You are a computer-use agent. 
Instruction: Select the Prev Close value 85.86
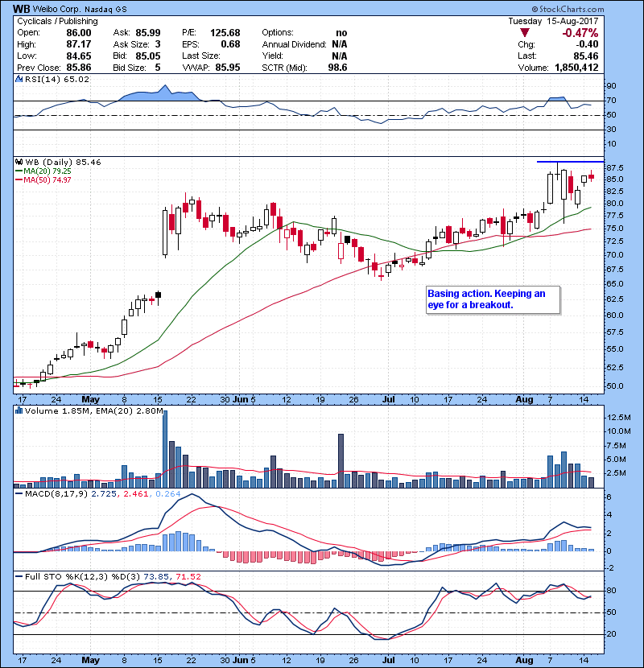tap(79, 68)
